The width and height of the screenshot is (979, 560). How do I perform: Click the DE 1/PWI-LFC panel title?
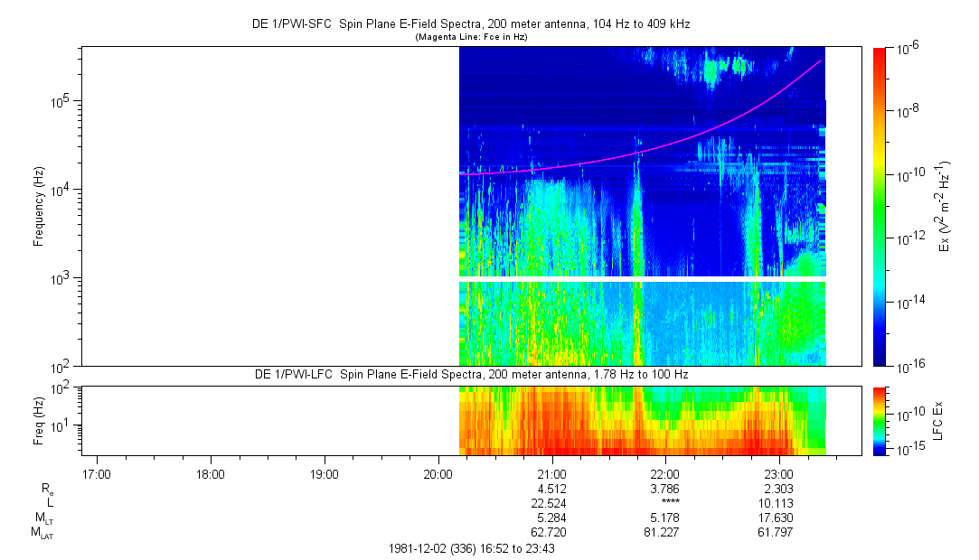coord(470,374)
